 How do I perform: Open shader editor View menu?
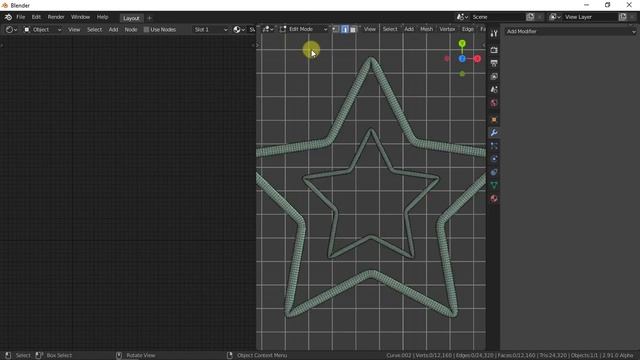click(x=74, y=30)
